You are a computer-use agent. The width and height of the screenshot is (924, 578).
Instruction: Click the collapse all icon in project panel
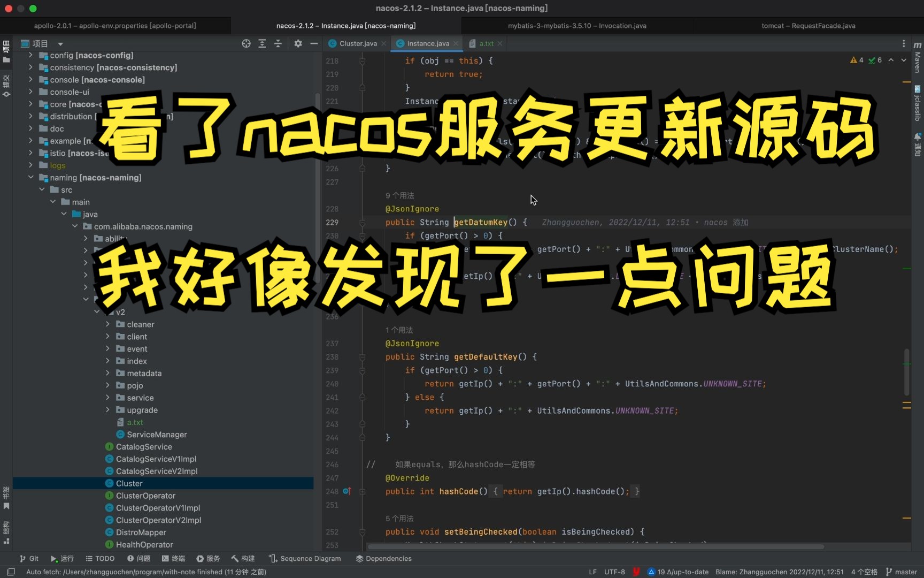coord(278,43)
